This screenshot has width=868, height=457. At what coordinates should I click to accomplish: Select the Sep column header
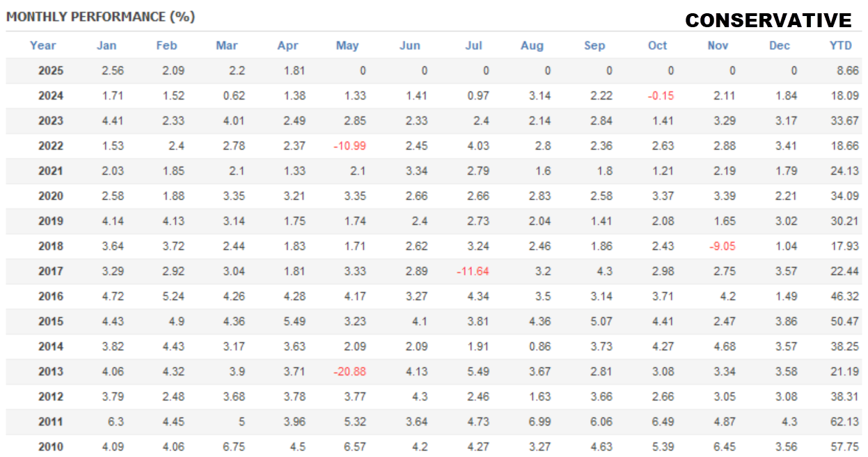tap(594, 45)
